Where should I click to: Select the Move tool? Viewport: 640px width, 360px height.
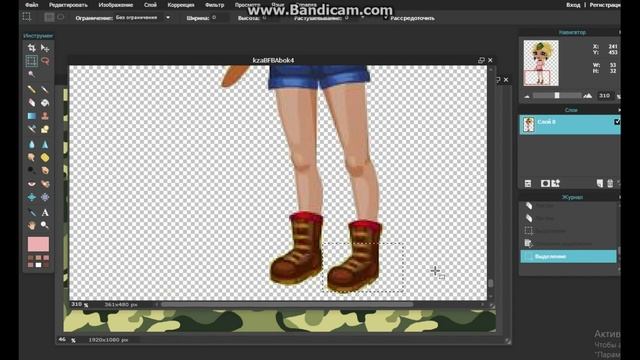45,48
